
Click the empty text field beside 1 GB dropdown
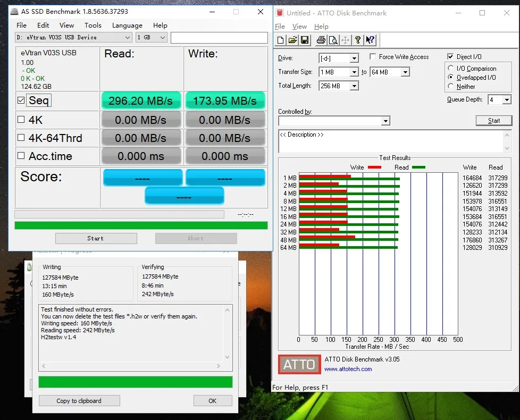[219, 37]
